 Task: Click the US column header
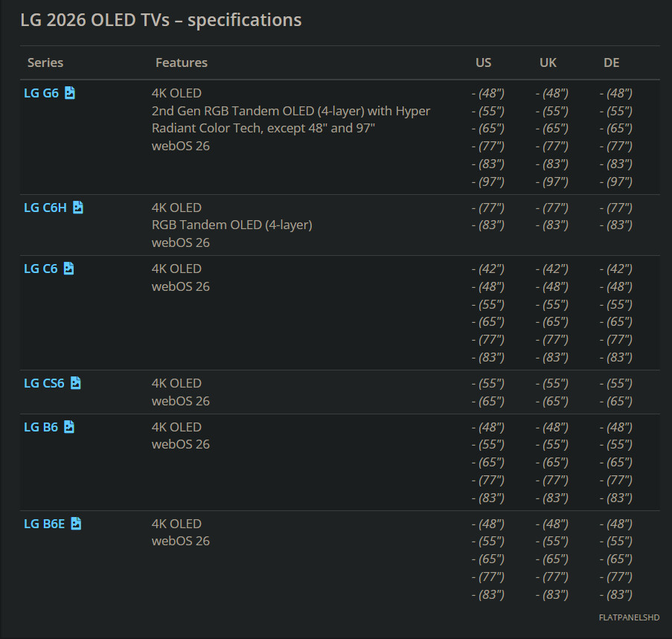(x=484, y=62)
